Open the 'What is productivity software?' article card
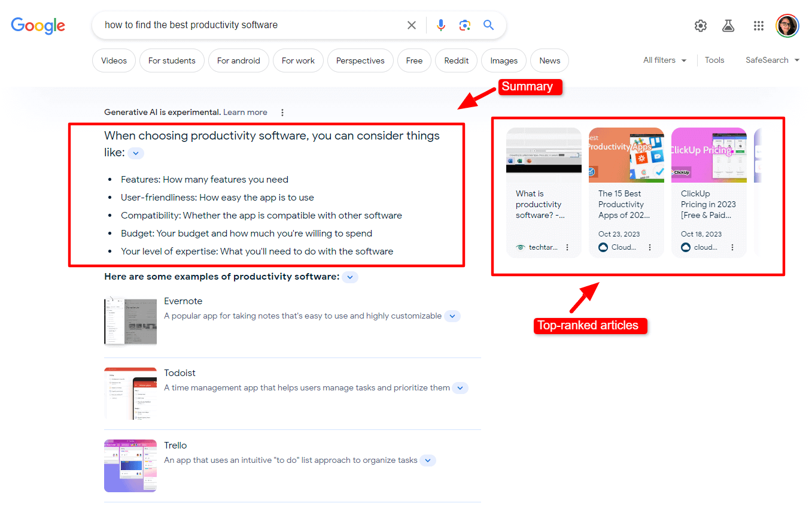This screenshot has height=506, width=812. [544, 192]
